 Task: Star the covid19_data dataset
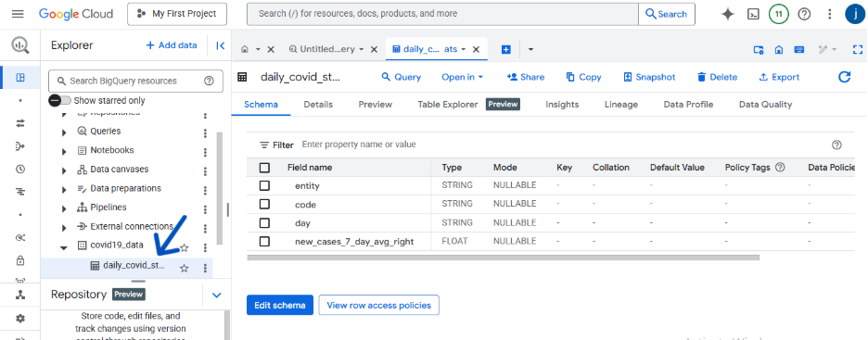coord(185,248)
